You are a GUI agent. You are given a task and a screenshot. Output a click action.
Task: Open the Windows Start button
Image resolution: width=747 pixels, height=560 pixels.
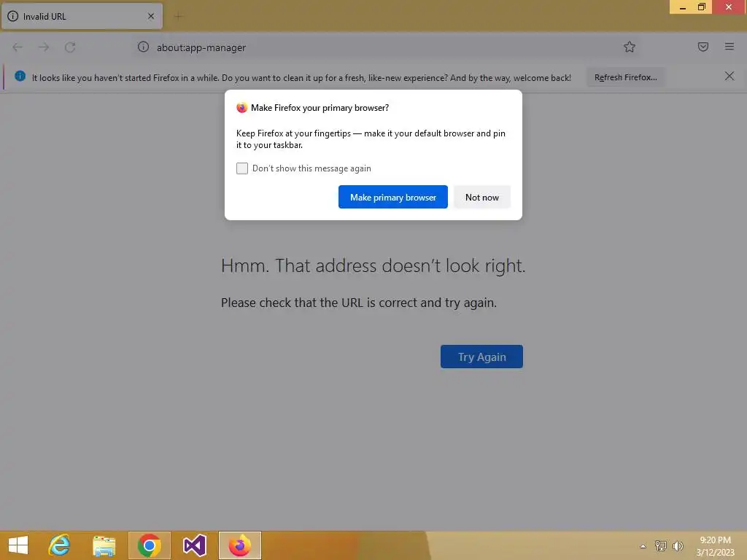[x=18, y=545]
